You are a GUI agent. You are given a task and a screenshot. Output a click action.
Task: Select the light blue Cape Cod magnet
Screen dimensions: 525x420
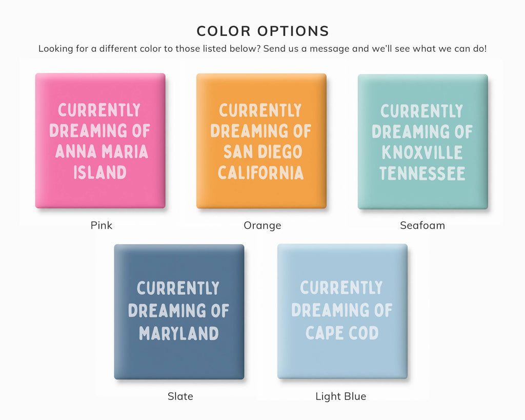pos(342,311)
